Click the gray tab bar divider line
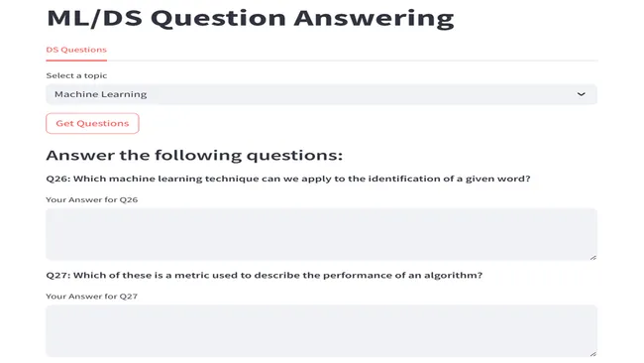This screenshot has width=644, height=363. click(352, 60)
